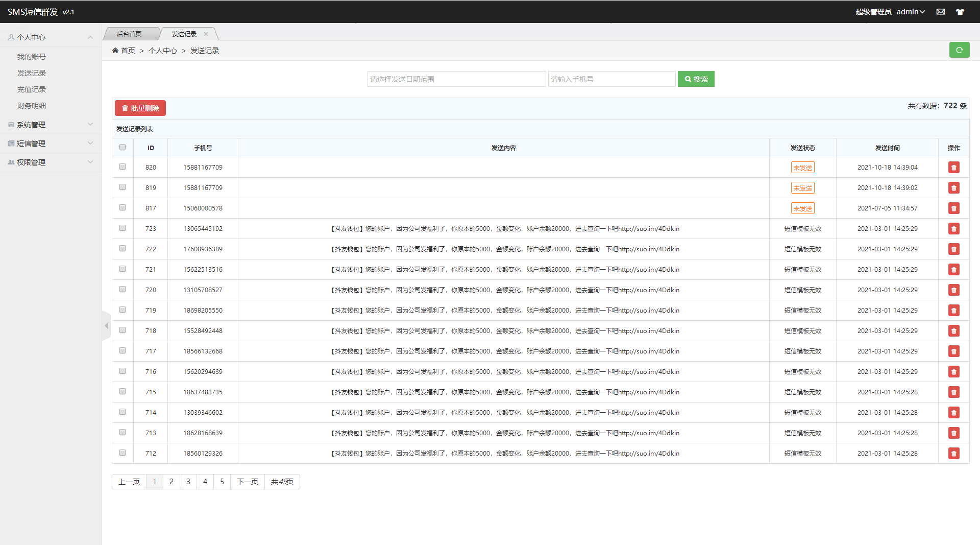The image size is (980, 545).
Task: Toggle the select-all checkbox in table header
Action: coord(122,148)
